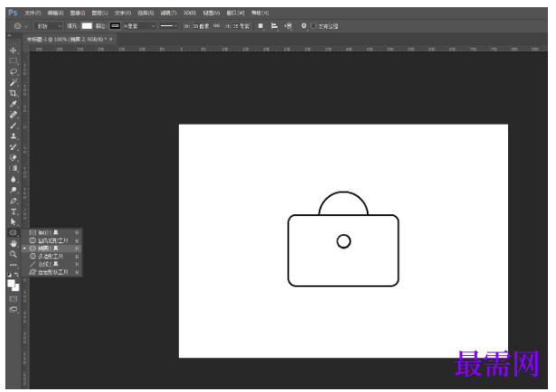556x392 pixels.
Task: Change the screen mode
Action: [14, 310]
